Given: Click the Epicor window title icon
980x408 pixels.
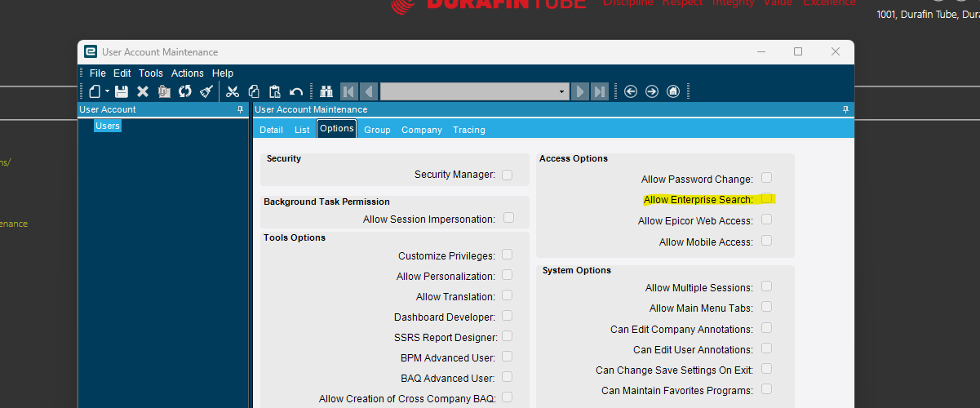Looking at the screenshot, I should [91, 52].
